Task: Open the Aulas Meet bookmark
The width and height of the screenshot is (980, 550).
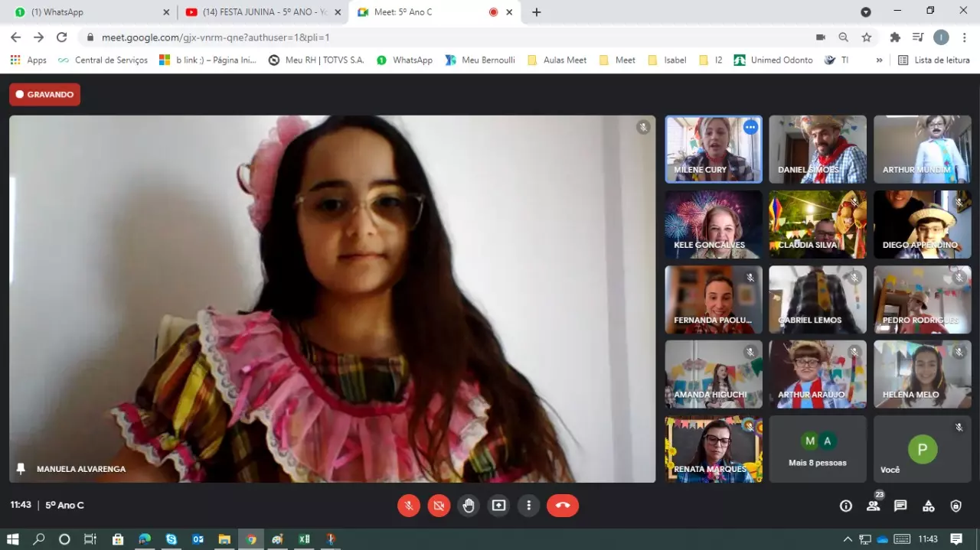Action: click(x=557, y=60)
